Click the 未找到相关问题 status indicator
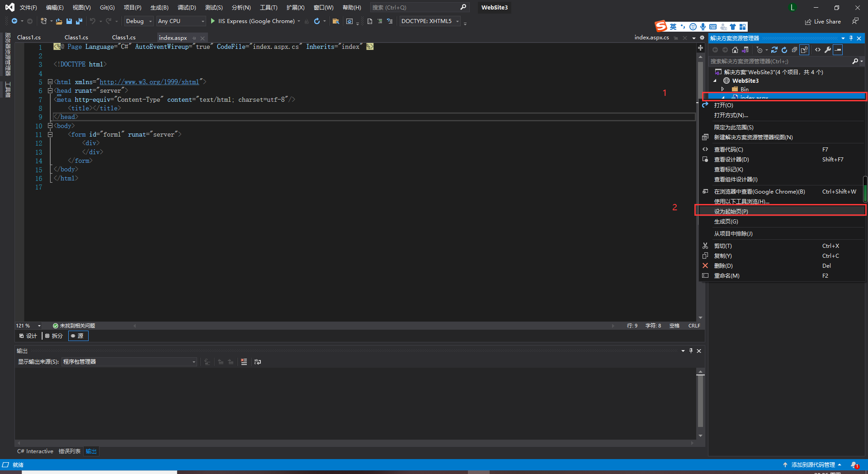The width and height of the screenshot is (868, 474). (74, 326)
